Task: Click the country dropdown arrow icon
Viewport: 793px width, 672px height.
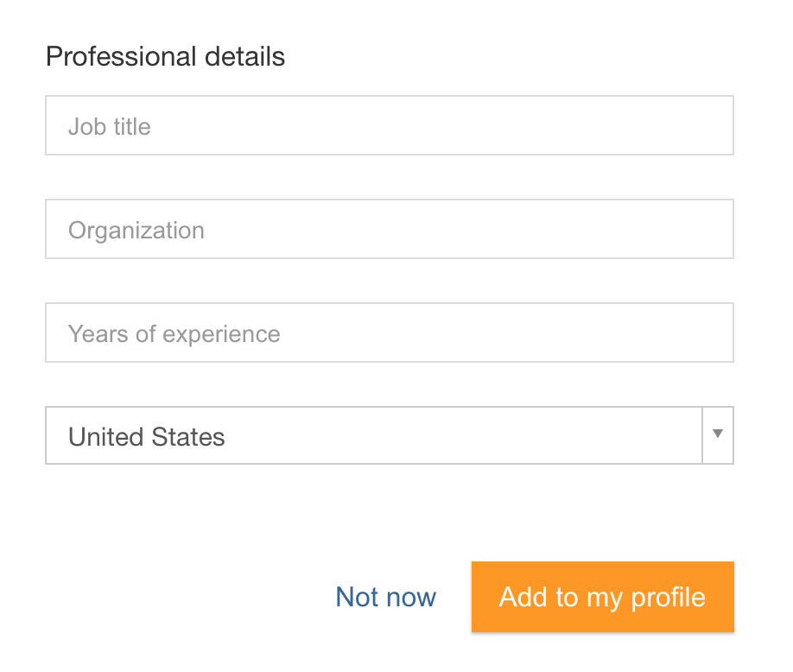Action: [717, 434]
